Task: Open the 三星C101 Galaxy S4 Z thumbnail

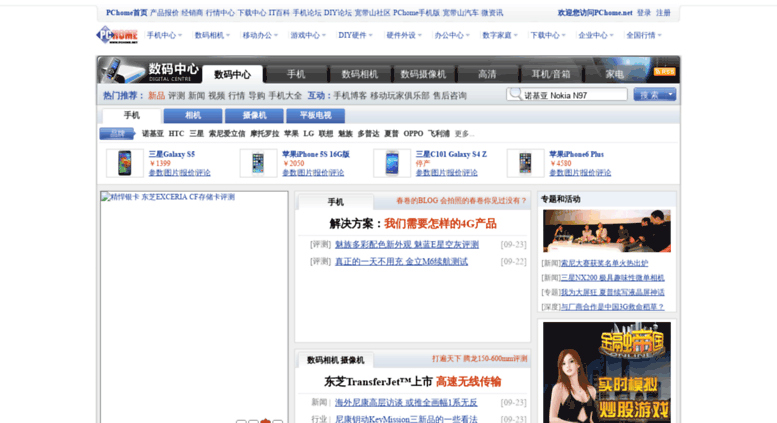Action: [x=392, y=163]
